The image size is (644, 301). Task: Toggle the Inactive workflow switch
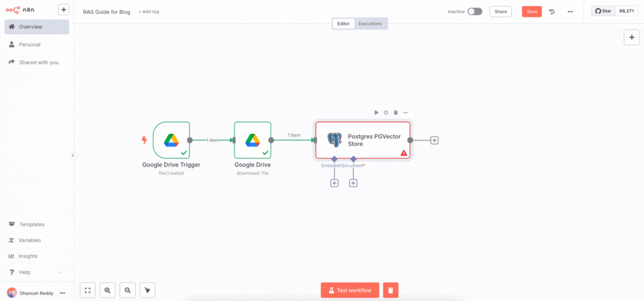pyautogui.click(x=475, y=12)
